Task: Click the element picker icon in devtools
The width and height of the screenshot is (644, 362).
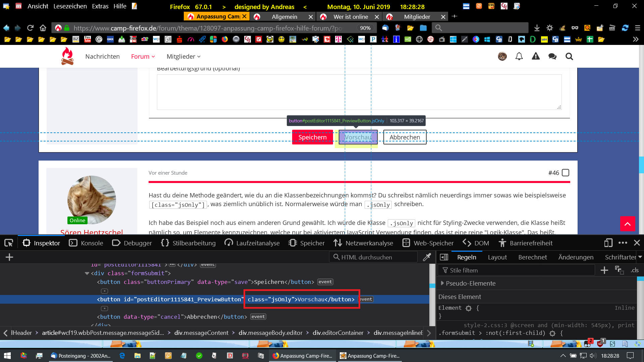Action: click(9, 243)
